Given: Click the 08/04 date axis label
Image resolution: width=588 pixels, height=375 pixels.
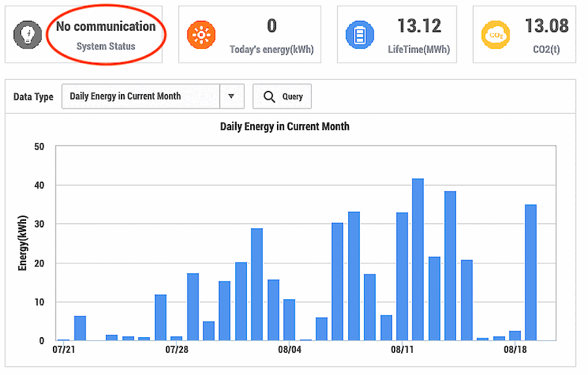Looking at the screenshot, I should pyautogui.click(x=289, y=350).
